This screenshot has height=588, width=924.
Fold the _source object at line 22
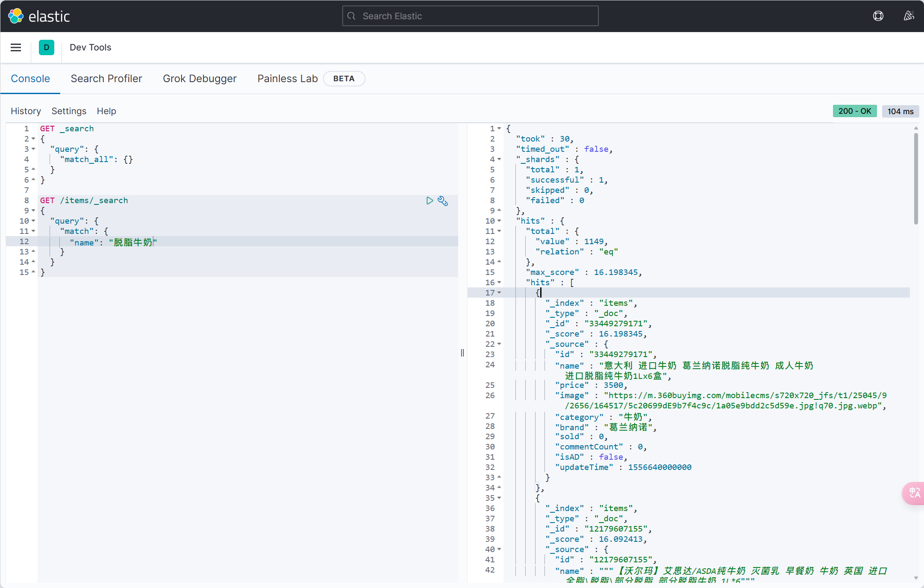(499, 344)
